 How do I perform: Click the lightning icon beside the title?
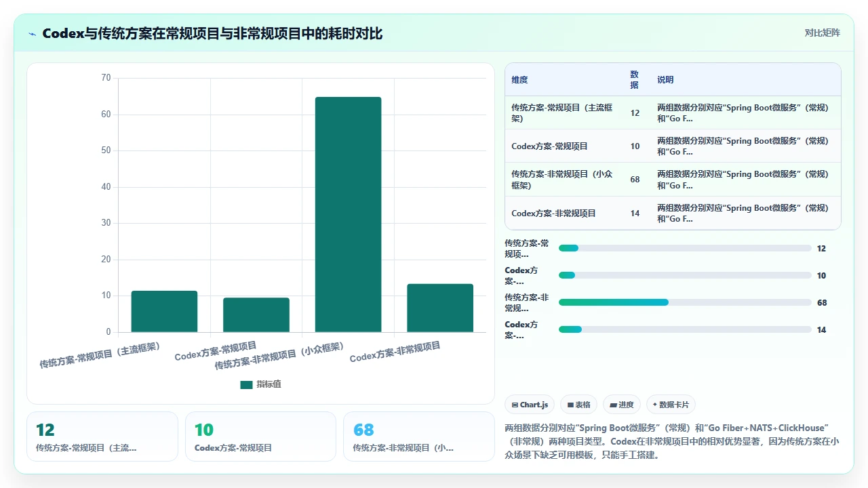pos(32,33)
